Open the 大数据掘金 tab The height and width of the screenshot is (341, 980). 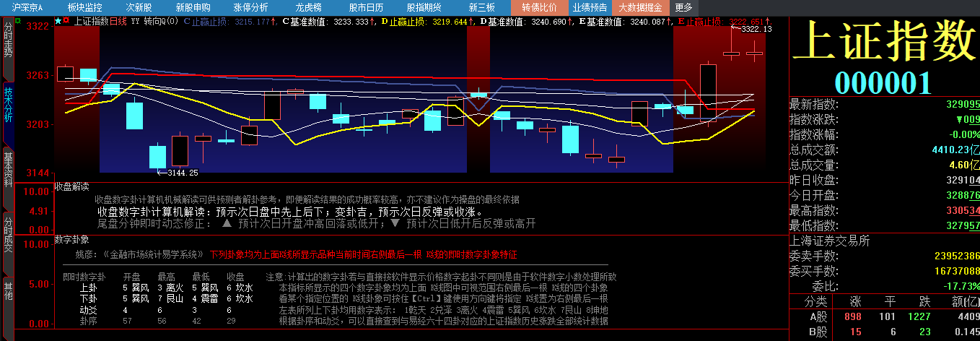[641, 7]
